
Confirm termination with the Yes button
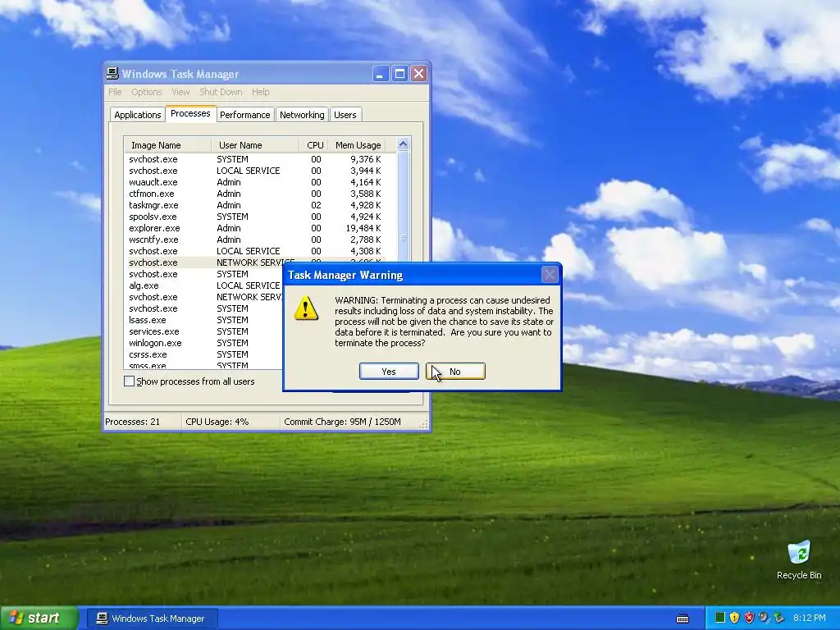[x=389, y=372]
